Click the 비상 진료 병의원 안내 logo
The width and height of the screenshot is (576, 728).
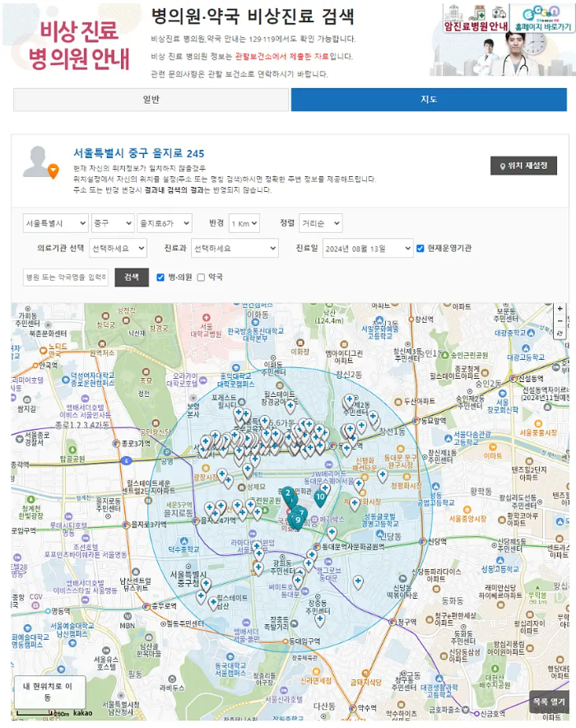click(78, 45)
